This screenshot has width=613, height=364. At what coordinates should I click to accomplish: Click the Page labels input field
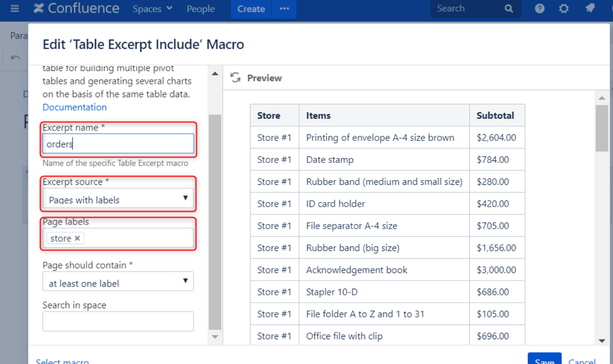click(x=118, y=238)
